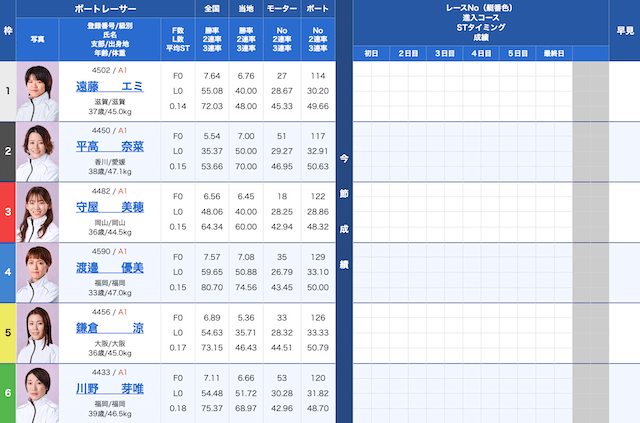Click the 初日 day header
The height and width of the screenshot is (423, 640).
click(x=371, y=53)
